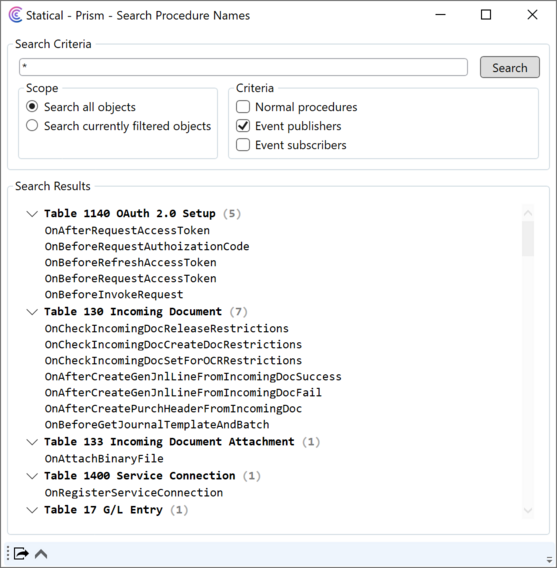This screenshot has width=557, height=568.
Task: Collapse the Table 1400 Service Connection node
Action: coord(32,476)
